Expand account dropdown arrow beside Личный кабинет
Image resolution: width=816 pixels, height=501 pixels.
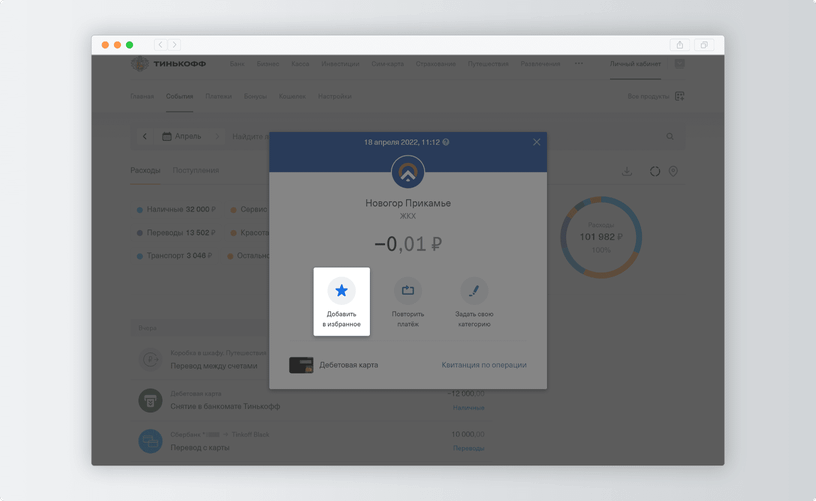680,64
